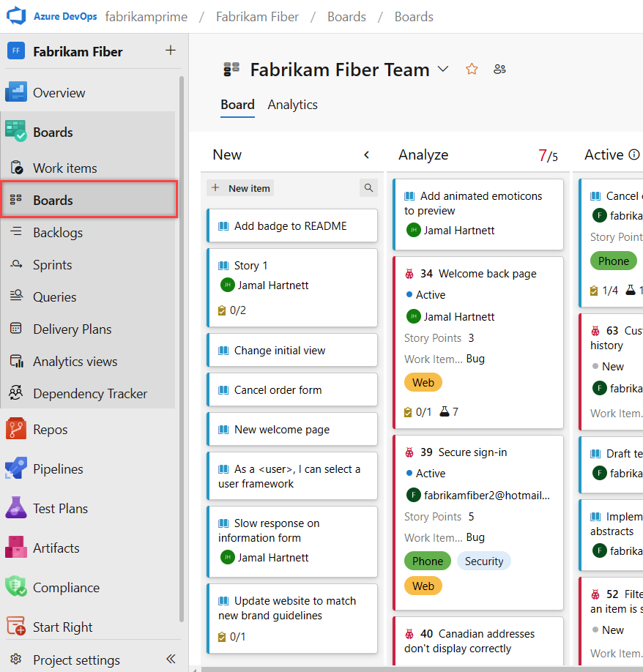Click the New item button

(241, 188)
